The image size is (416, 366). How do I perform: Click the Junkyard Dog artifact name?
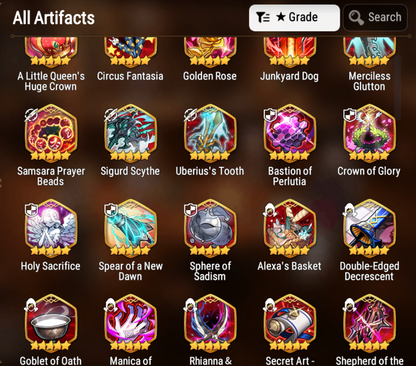pos(289,76)
